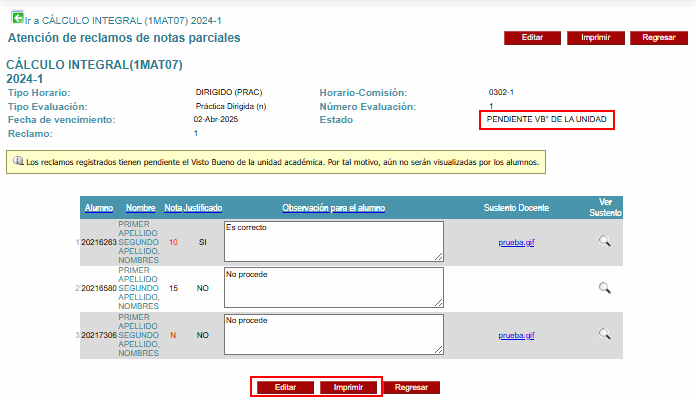
Task: Click the PENDIENTE VB° DE LA UNIDAD status
Action: (x=546, y=119)
